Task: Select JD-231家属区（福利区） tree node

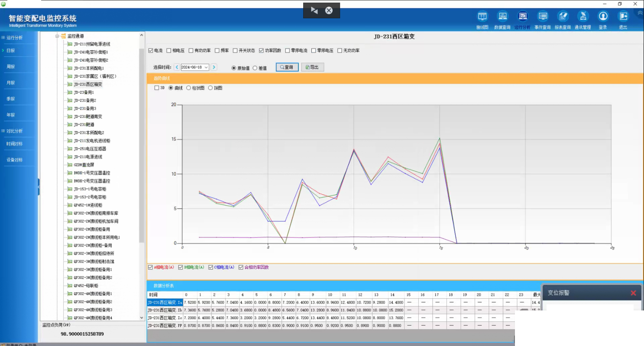Action: coord(95,76)
